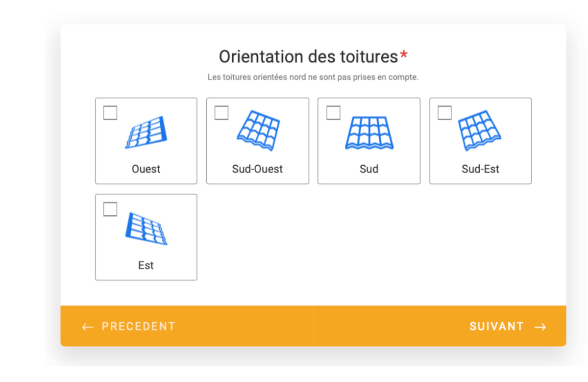This screenshot has height=382, width=588.
Task: Tick the Ouest checkbox
Action: pyautogui.click(x=110, y=113)
